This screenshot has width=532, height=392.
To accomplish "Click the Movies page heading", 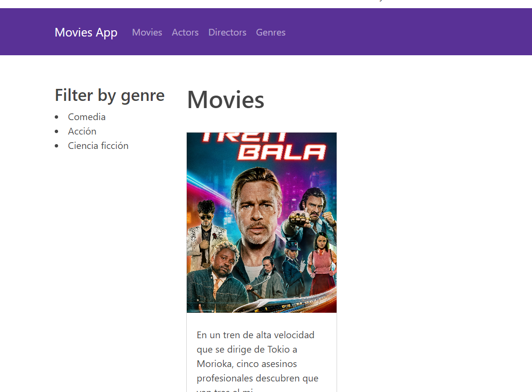I will tap(226, 100).
